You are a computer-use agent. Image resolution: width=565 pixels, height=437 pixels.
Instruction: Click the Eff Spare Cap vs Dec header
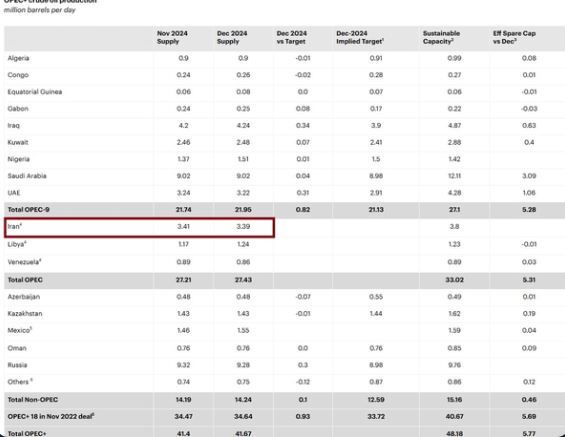[514, 37]
